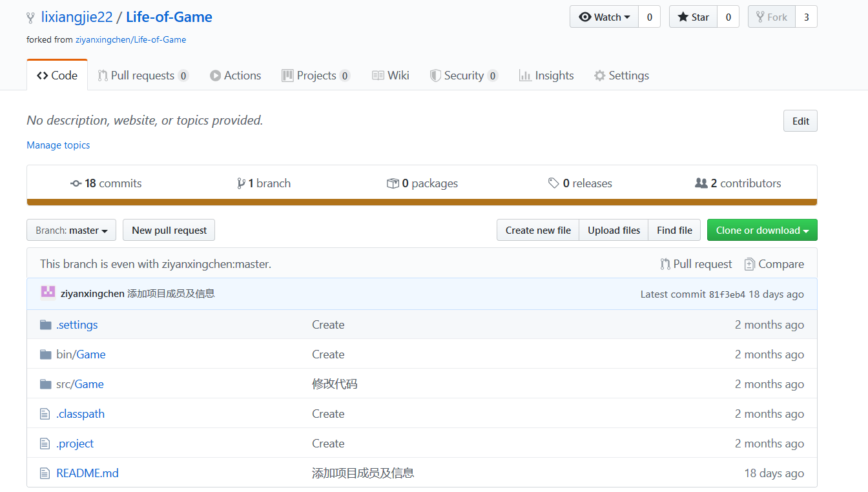Switch to the Pull requests tab
The image size is (868, 492).
pyautogui.click(x=143, y=76)
